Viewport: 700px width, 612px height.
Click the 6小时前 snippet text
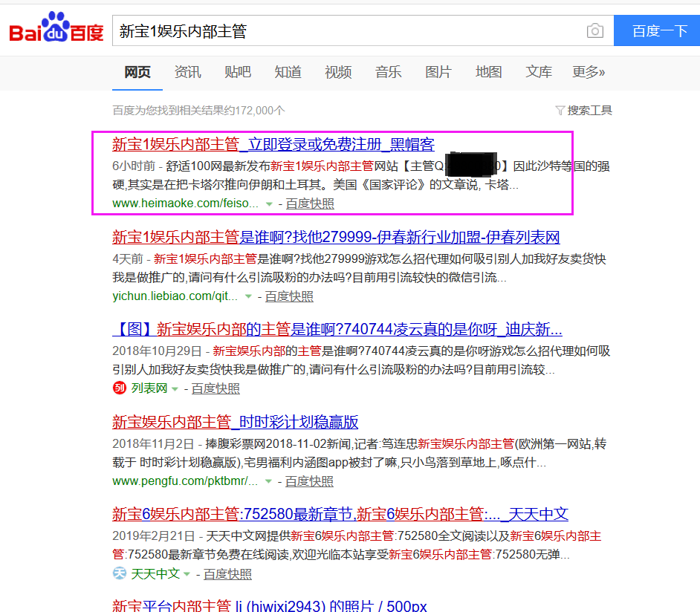[134, 166]
